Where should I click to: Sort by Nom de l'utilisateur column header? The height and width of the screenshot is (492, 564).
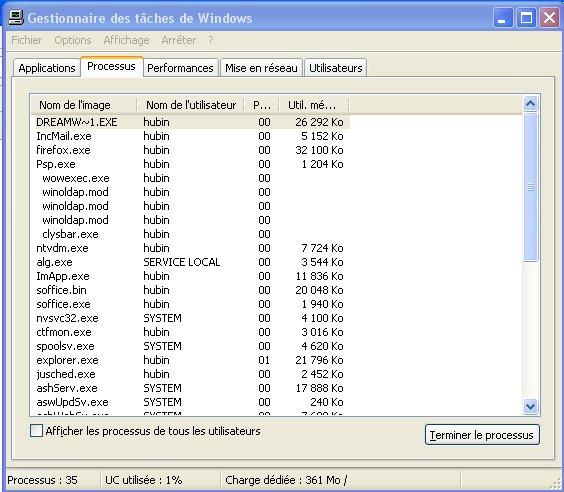click(x=191, y=105)
